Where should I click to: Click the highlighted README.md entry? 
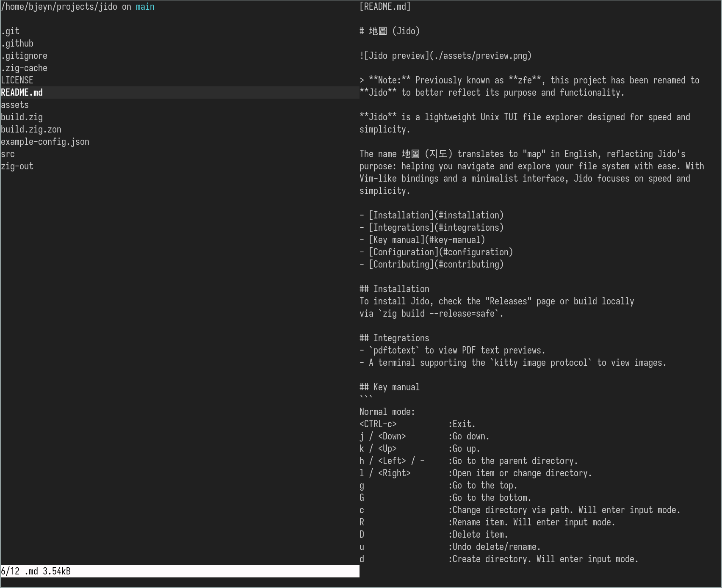(x=22, y=93)
